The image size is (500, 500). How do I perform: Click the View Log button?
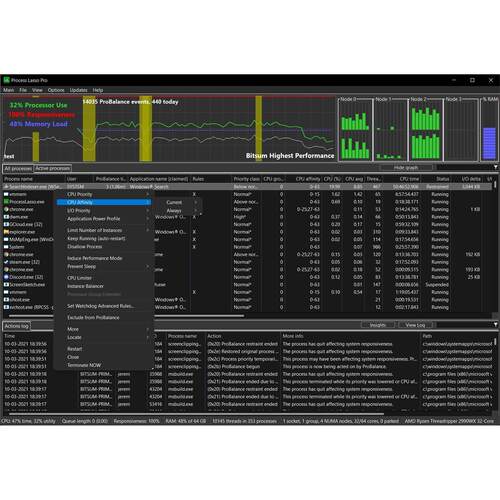[x=415, y=325]
